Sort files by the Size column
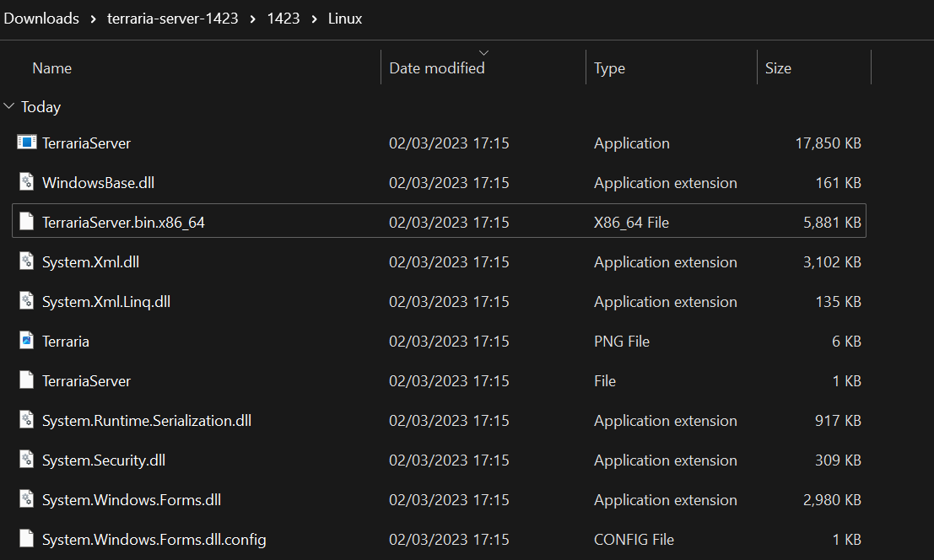Viewport: 934px width, 560px height. click(x=778, y=68)
